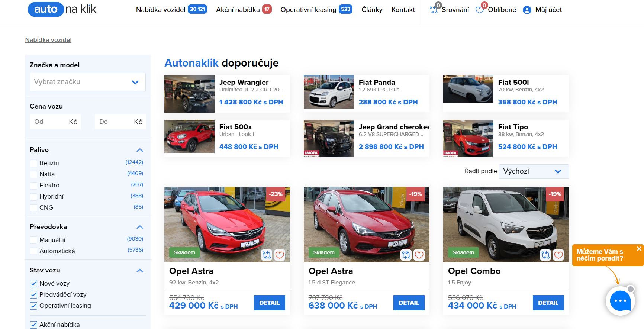This screenshot has height=329, width=644.
Task: Click the white Opel Combo photo
Action: coord(506,225)
